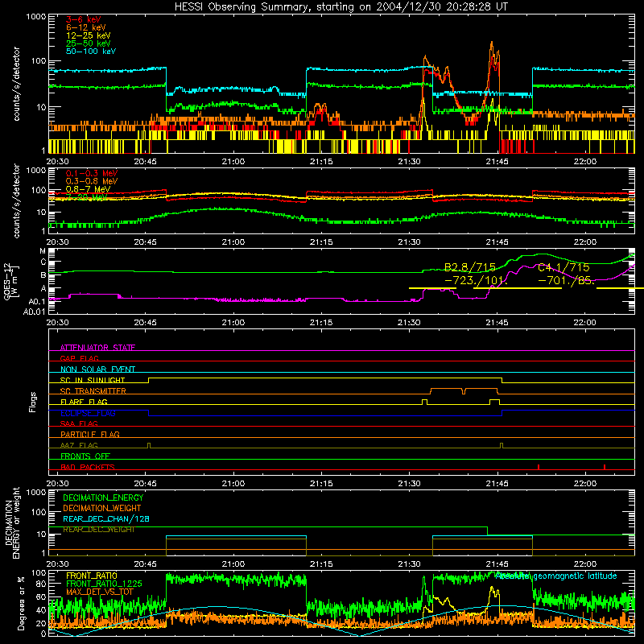Viewport: 644px width, 644px height.
Task: Click the C4.1/715 flare annotation
Action: [x=563, y=267]
